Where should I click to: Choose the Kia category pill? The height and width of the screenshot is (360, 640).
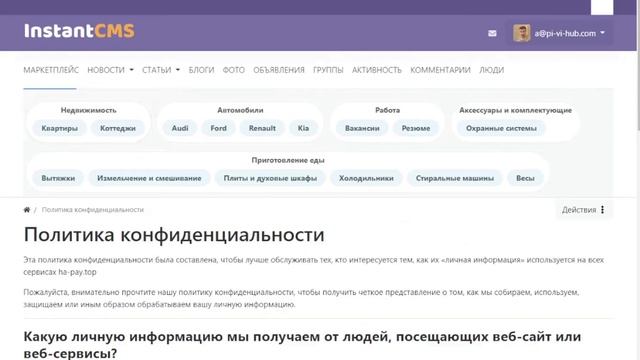click(303, 128)
